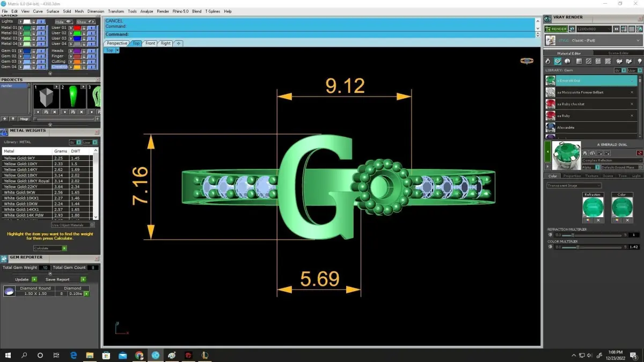
Task: Click the Refraction emerald color swatch
Action: click(x=593, y=207)
